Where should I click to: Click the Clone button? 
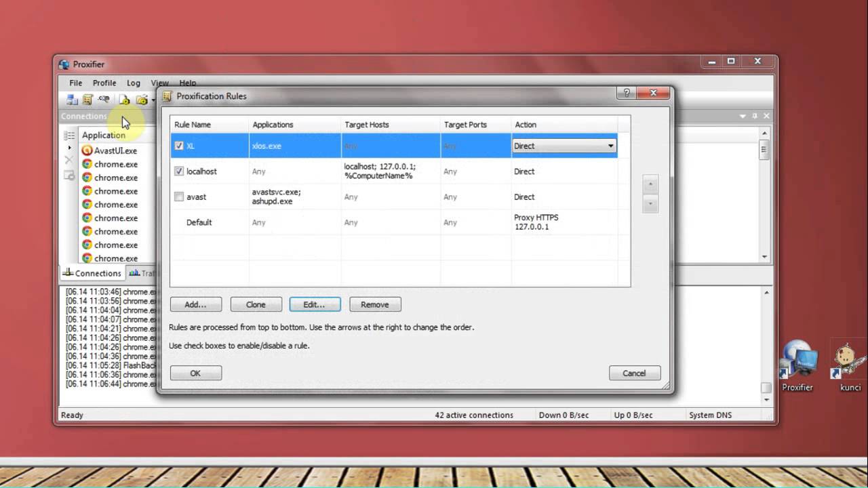pyautogui.click(x=256, y=304)
